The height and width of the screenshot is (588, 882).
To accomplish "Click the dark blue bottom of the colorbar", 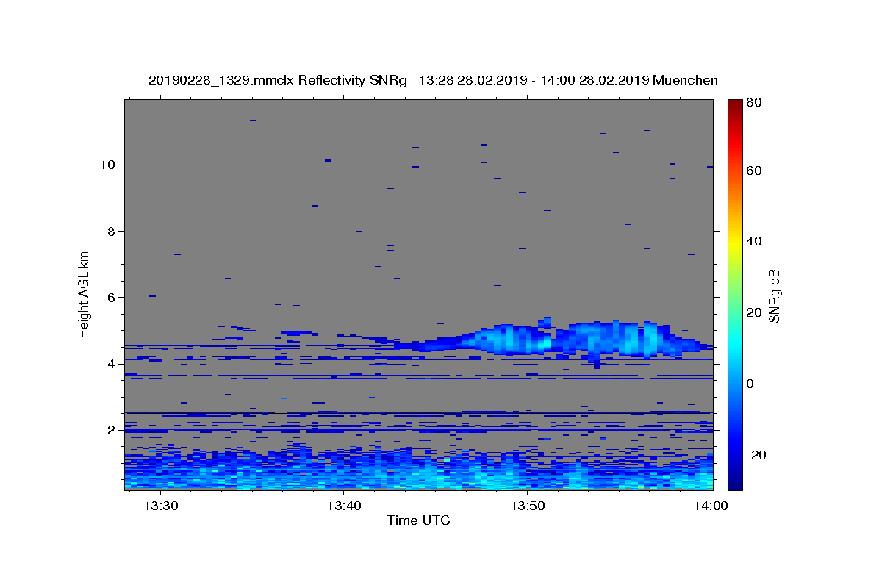I will point(735,481).
